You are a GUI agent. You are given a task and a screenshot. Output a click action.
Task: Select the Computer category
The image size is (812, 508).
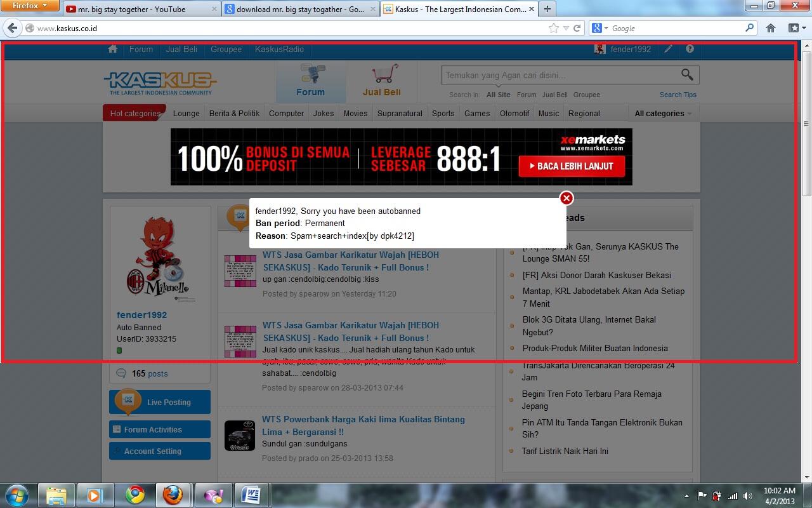(286, 113)
